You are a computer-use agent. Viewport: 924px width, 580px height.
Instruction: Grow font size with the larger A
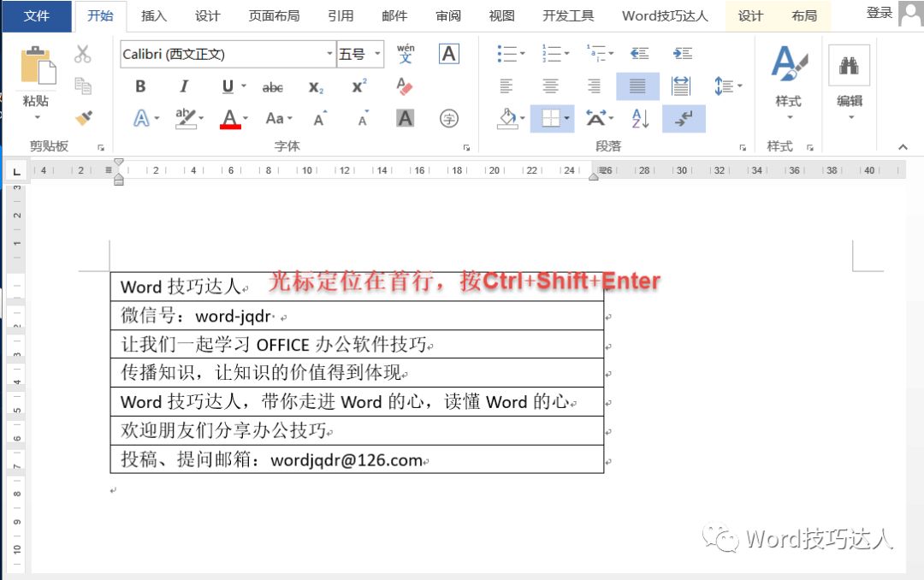[x=320, y=118]
